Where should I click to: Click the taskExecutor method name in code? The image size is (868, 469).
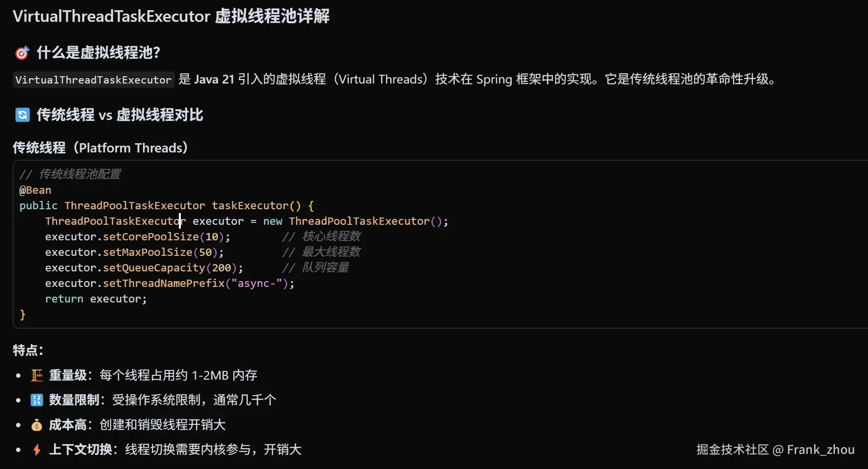tap(250, 205)
